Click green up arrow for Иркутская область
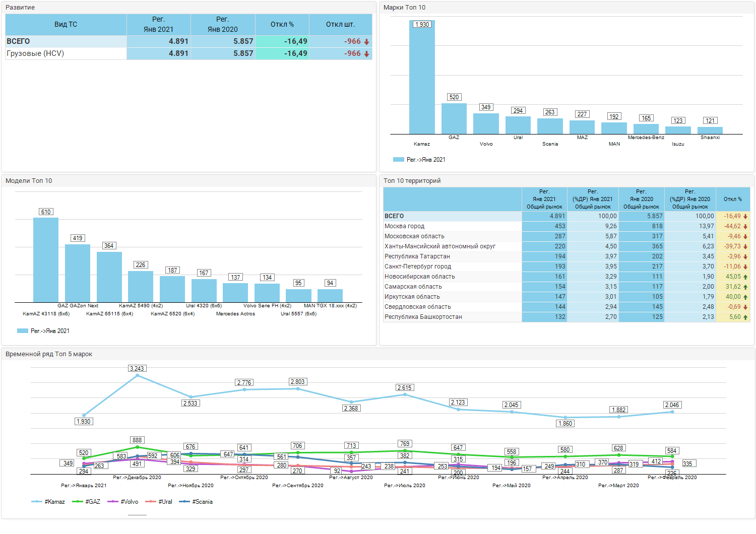 click(745, 297)
